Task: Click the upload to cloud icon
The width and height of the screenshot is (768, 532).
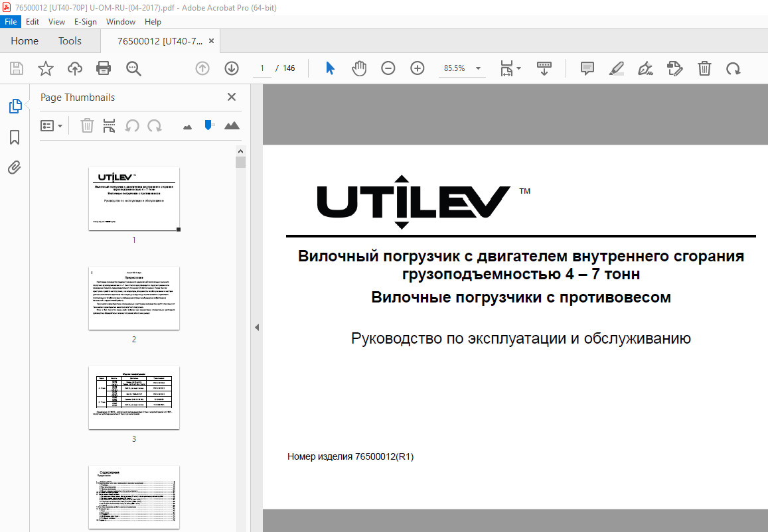Action: pos(75,68)
